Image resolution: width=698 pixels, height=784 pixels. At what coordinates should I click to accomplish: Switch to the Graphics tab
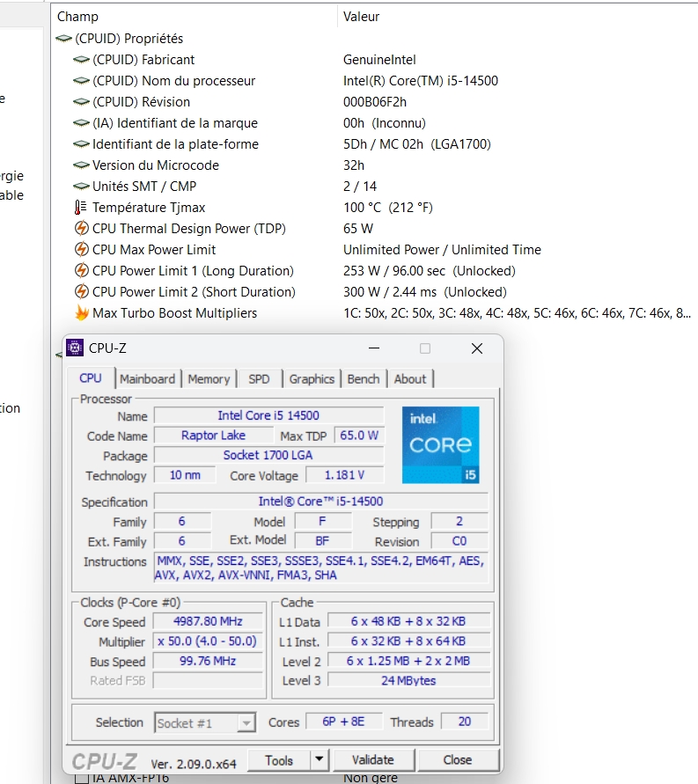tap(312, 379)
